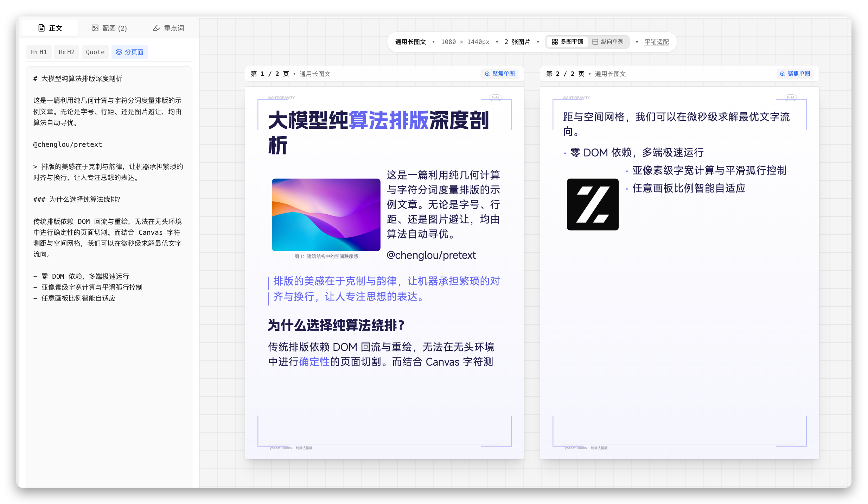Viewport: 868px width, 504px height.
Task: Click the highlighted word 确定性 on page 1
Action: (314, 362)
